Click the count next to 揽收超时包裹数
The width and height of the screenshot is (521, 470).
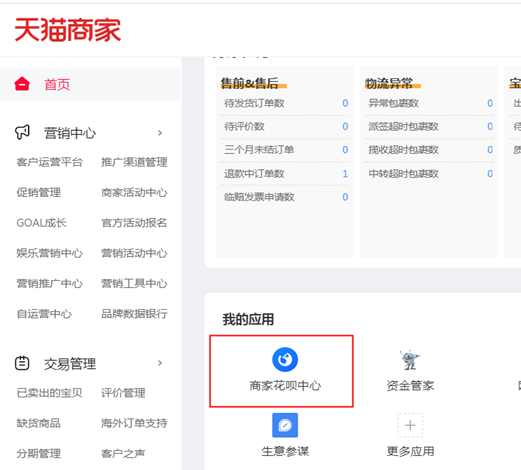(490, 150)
